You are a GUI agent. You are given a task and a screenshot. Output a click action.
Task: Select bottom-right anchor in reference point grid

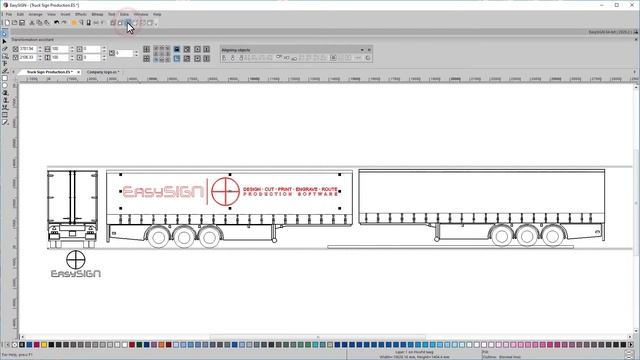[x=168, y=59]
